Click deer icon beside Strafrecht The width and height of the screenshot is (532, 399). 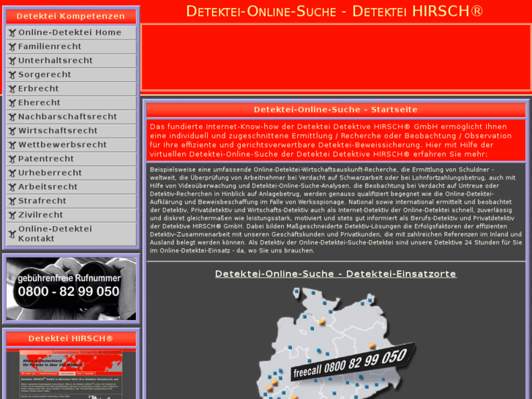(12, 201)
